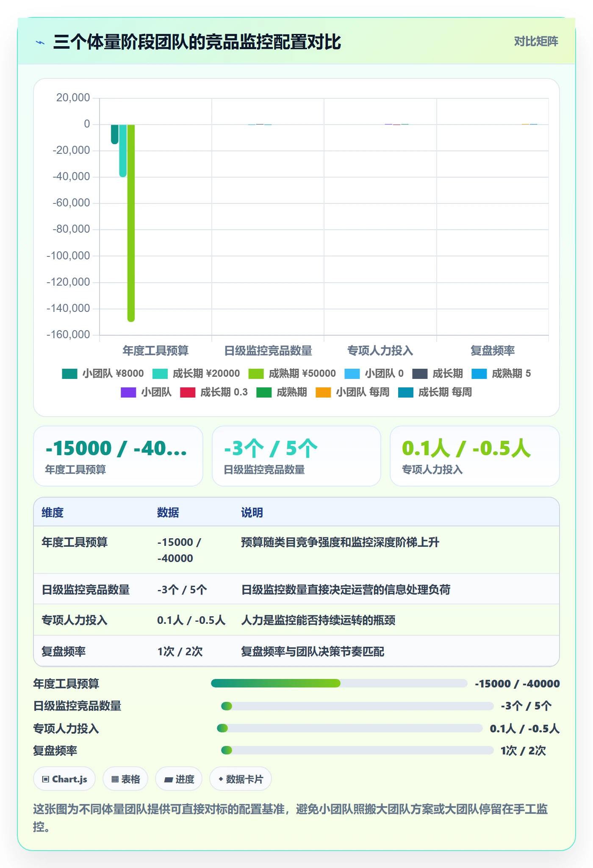Click the 数据卡片 tag chip
Viewport: 593px width, 868px height.
(241, 779)
